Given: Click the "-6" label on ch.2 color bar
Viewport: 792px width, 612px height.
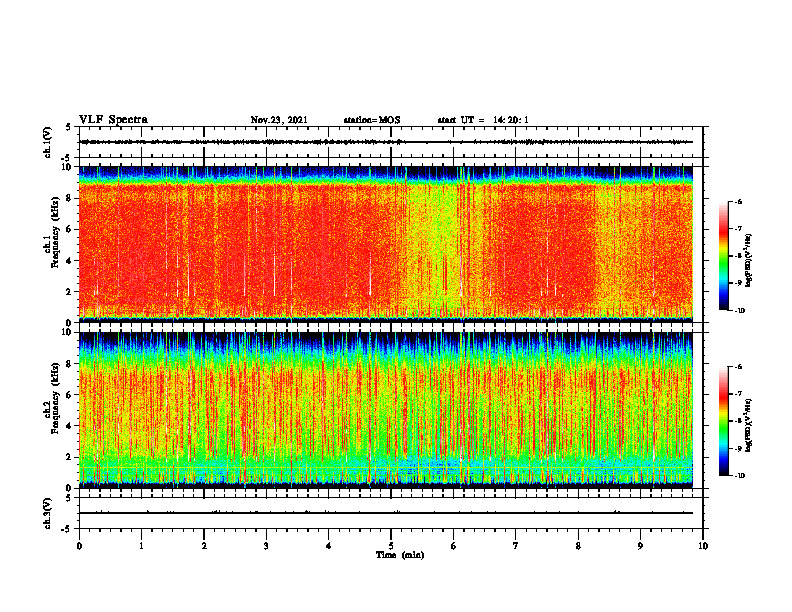Looking at the screenshot, I should coord(738,367).
